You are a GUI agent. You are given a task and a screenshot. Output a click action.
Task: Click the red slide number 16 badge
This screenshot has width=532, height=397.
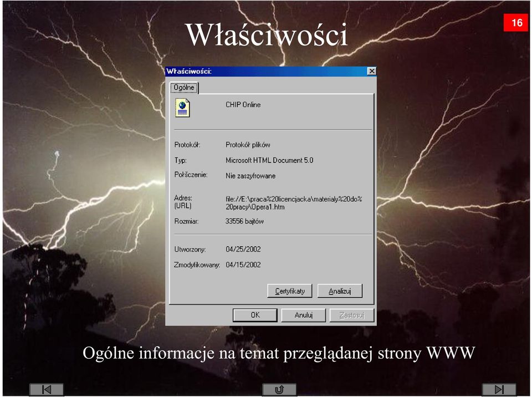click(x=516, y=23)
